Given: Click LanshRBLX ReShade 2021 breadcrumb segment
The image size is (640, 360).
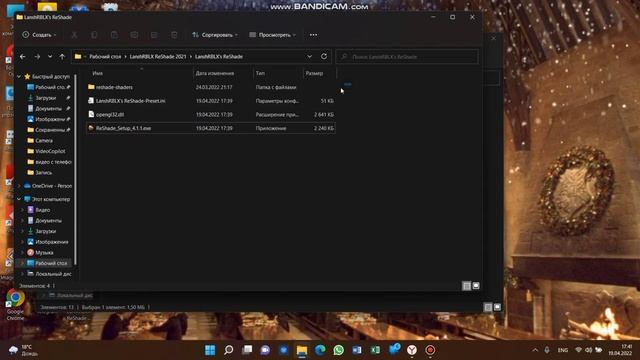Looking at the screenshot, I should tap(158, 57).
